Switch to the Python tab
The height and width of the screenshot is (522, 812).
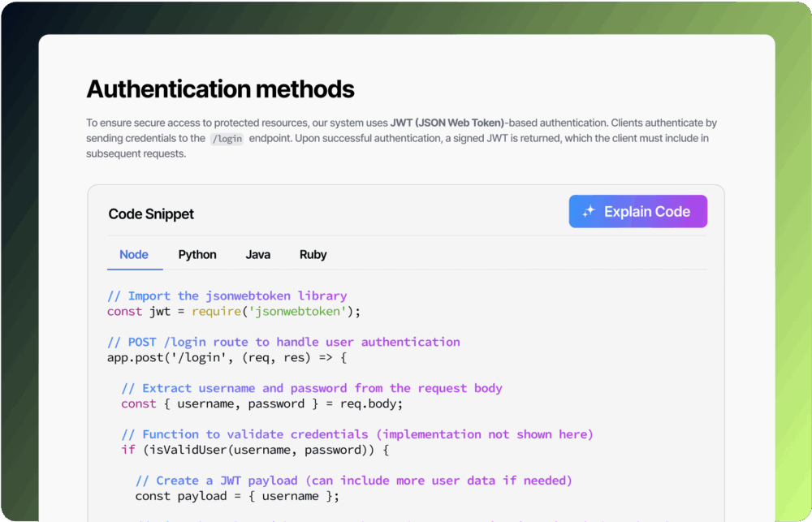pos(197,254)
